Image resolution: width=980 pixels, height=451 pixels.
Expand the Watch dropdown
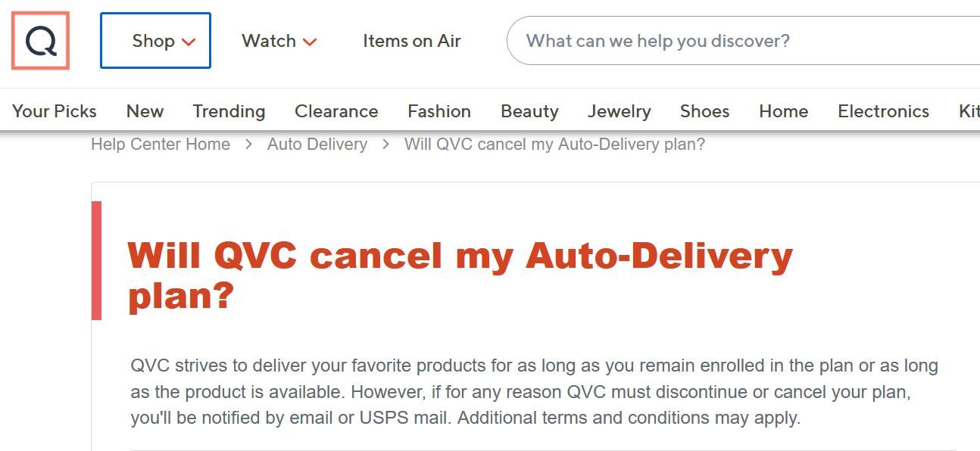coord(277,41)
